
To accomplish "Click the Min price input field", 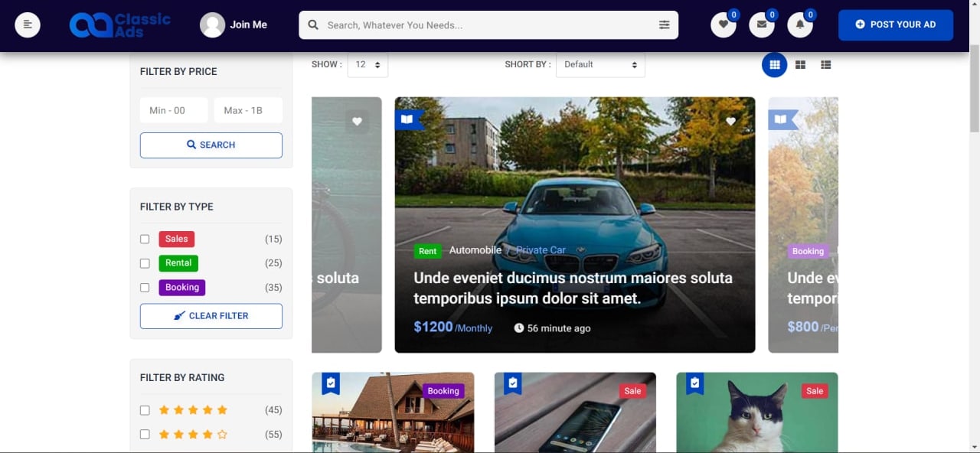I will (x=174, y=110).
